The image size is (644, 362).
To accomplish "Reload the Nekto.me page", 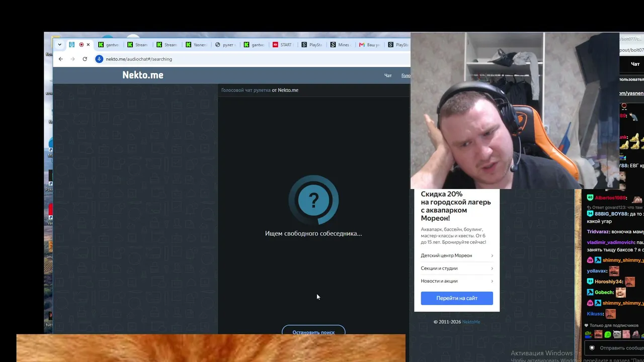I will click(x=85, y=59).
